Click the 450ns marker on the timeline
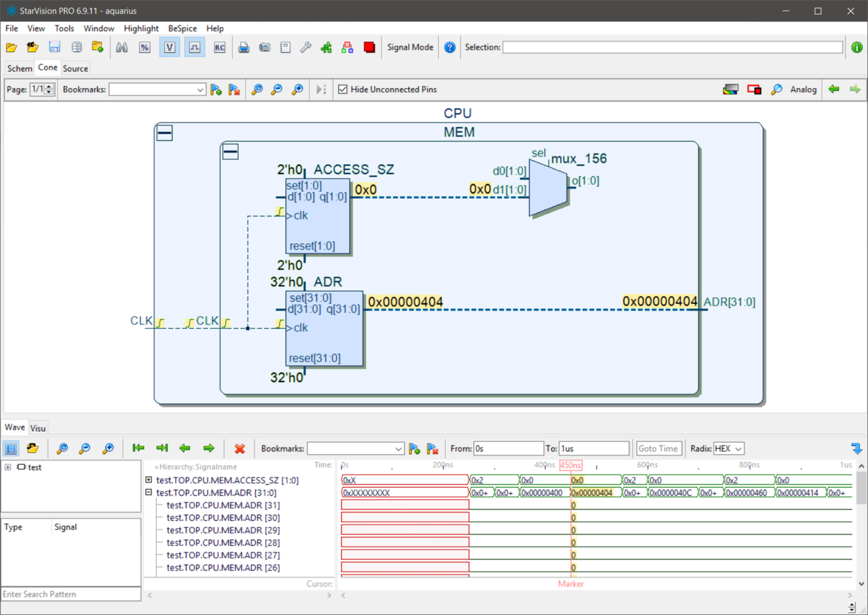This screenshot has width=868, height=615. click(570, 465)
